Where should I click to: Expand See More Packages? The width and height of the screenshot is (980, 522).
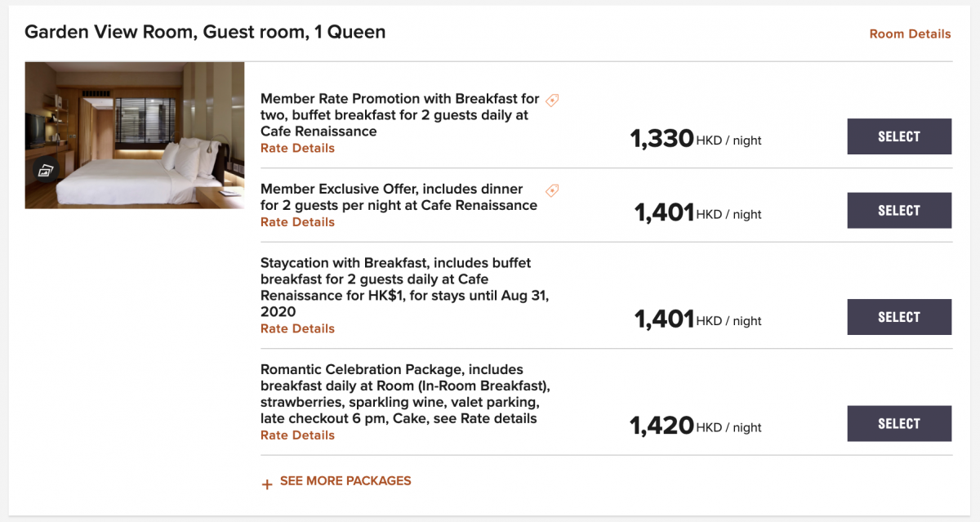pyautogui.click(x=345, y=481)
